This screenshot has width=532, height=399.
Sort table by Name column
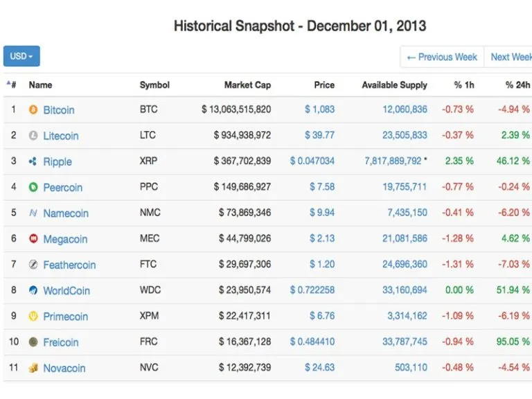tap(40, 85)
